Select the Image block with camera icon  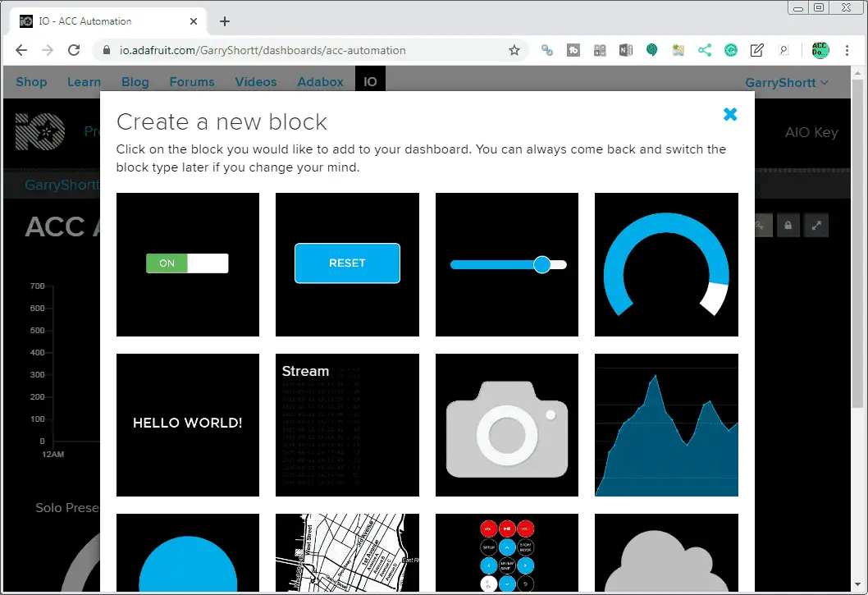click(x=506, y=425)
